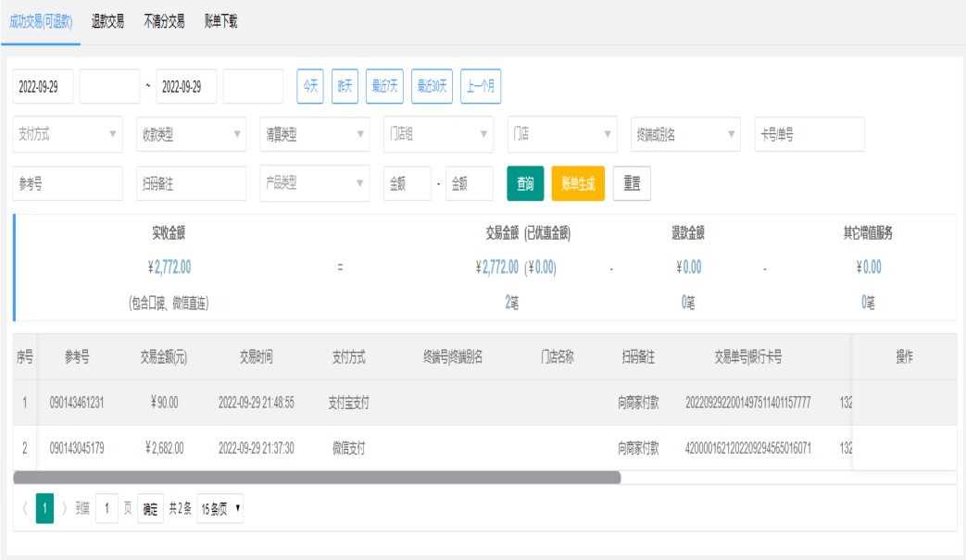Open the 不清分交易 tab
Viewport: 966px width, 560px height.
pyautogui.click(x=164, y=21)
